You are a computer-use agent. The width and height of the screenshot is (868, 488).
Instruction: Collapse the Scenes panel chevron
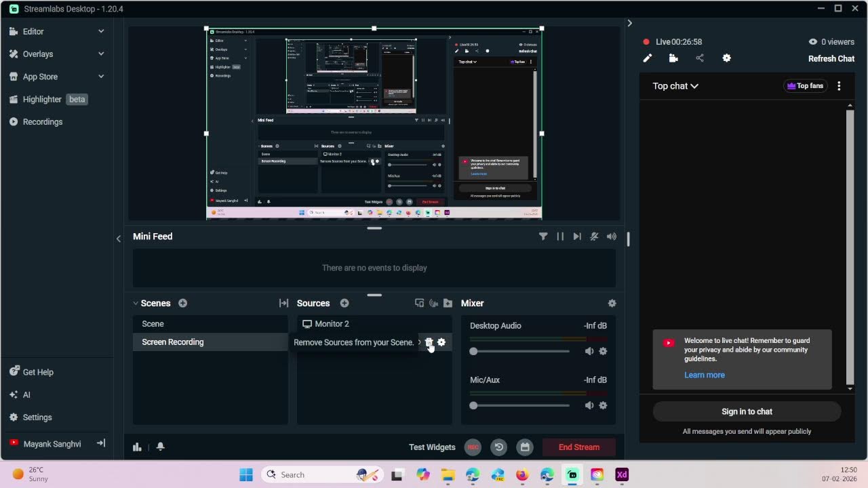click(136, 303)
